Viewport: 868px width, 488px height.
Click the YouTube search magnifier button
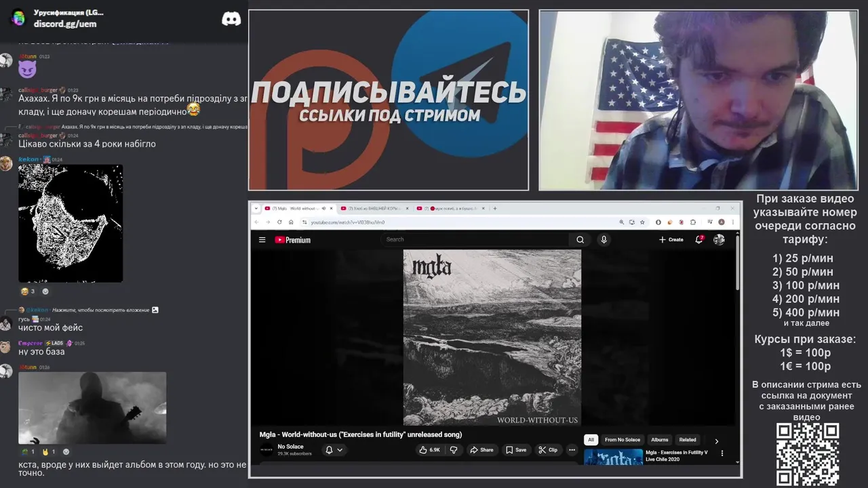pyautogui.click(x=580, y=239)
